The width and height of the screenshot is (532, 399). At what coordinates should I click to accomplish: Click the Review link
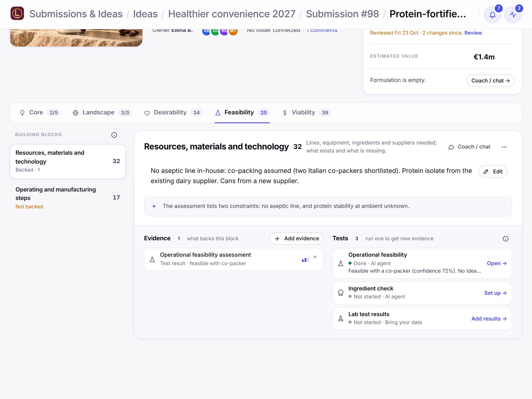pyautogui.click(x=473, y=33)
